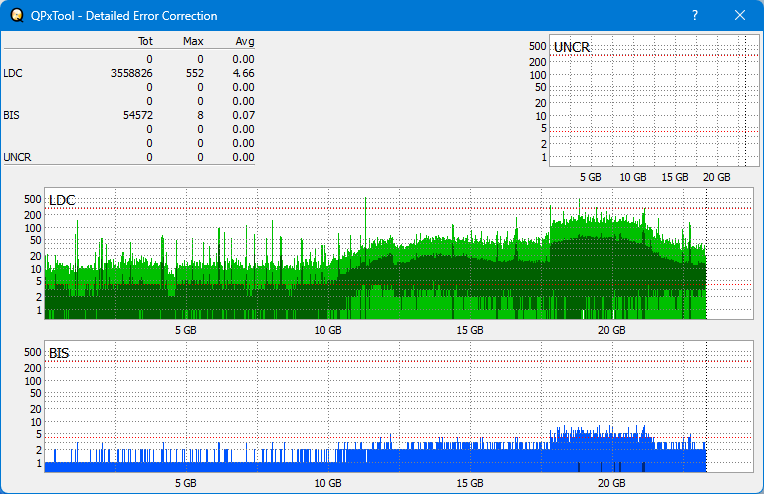The width and height of the screenshot is (764, 494).
Task: Select the Avg column header
Action: pos(244,41)
